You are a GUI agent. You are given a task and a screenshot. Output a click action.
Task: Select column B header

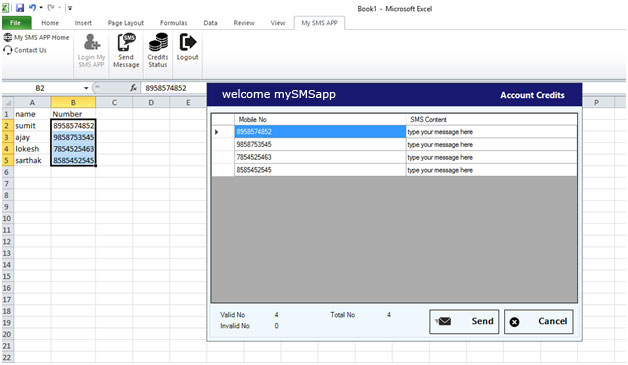point(73,103)
